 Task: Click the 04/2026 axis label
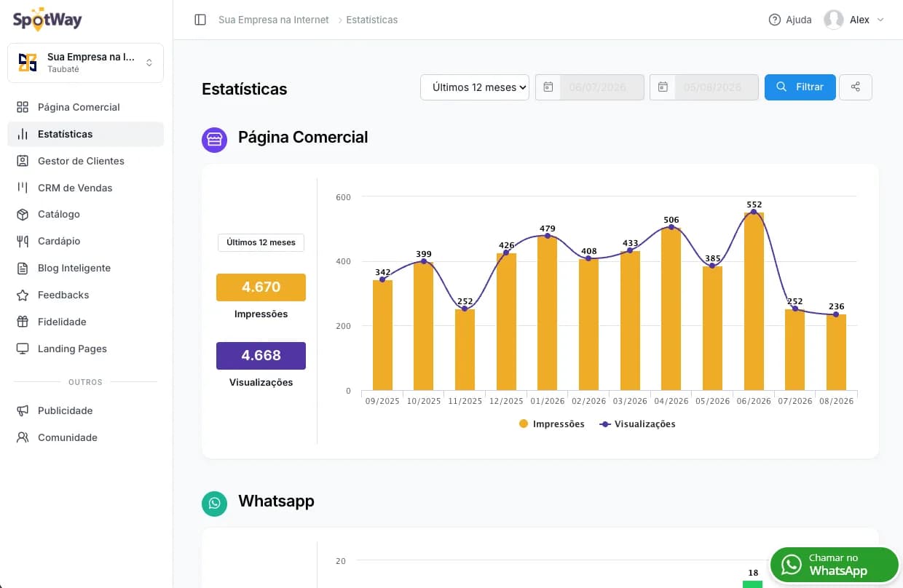671,401
